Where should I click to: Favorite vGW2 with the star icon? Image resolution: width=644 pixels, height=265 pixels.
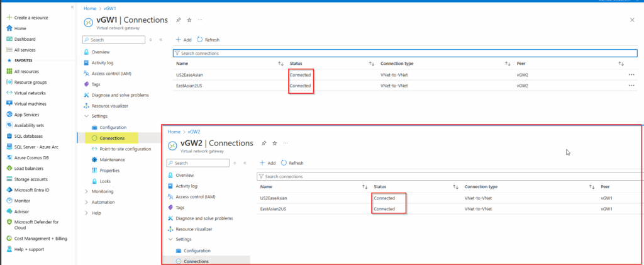[x=275, y=143]
